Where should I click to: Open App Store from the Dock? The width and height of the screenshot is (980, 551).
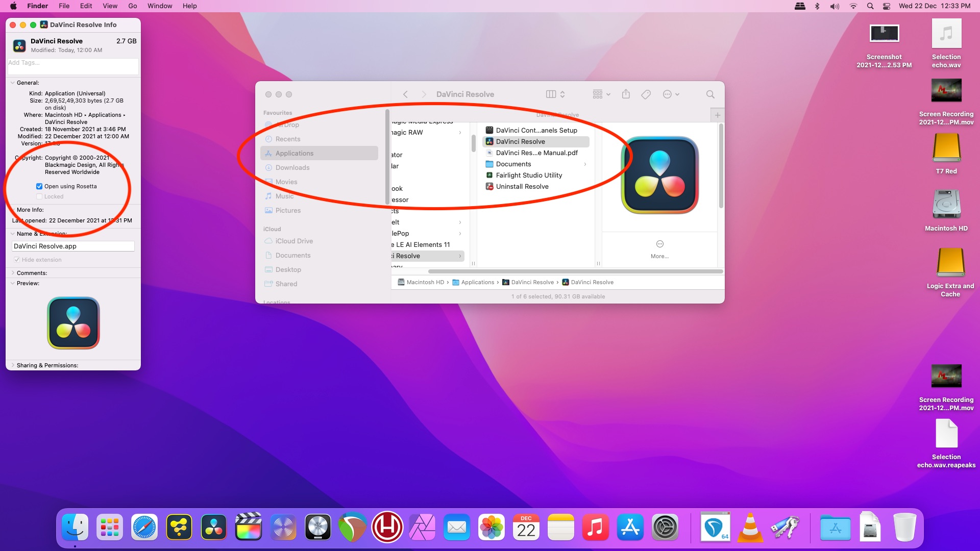(x=630, y=527)
